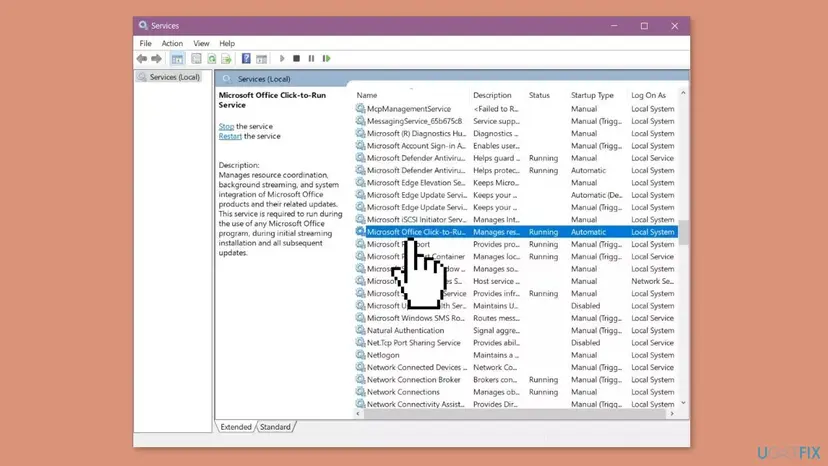This screenshot has height=466, width=828.
Task: Click the Restart the service link
Action: [x=230, y=136]
